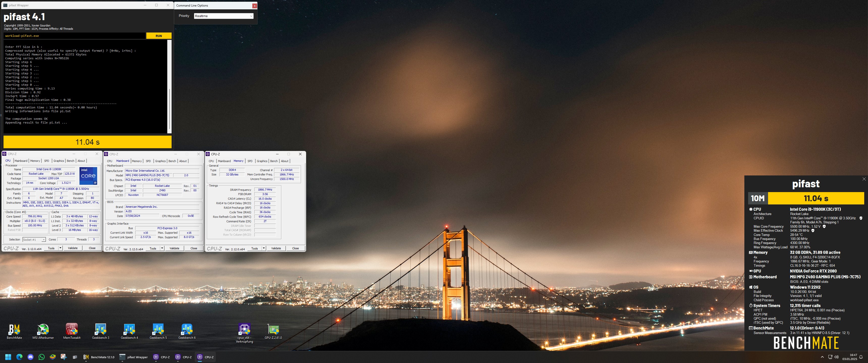Open the clock showing 16:47 03.01.2025
Image resolution: width=868 pixels, height=363 pixels.
point(850,357)
